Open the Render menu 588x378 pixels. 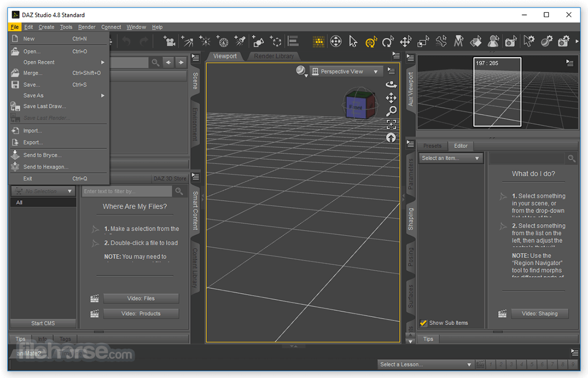(87, 27)
